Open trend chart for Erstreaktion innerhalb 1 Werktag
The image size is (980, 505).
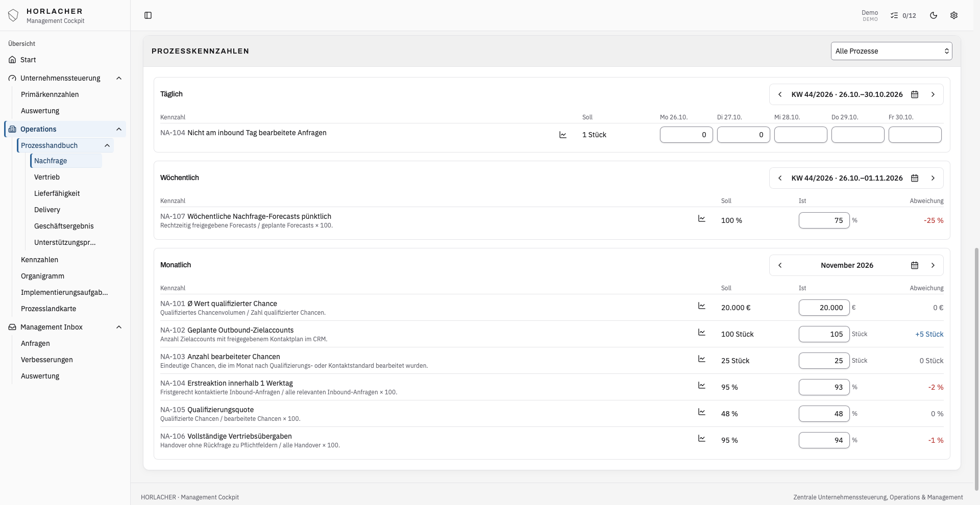(702, 385)
